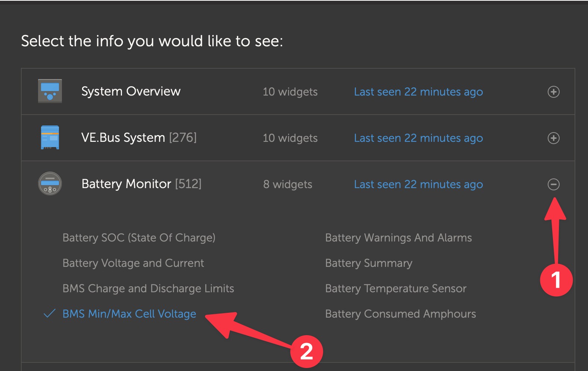This screenshot has width=588, height=371.
Task: Select Battery Warnings And Alarms widget
Action: click(x=398, y=238)
